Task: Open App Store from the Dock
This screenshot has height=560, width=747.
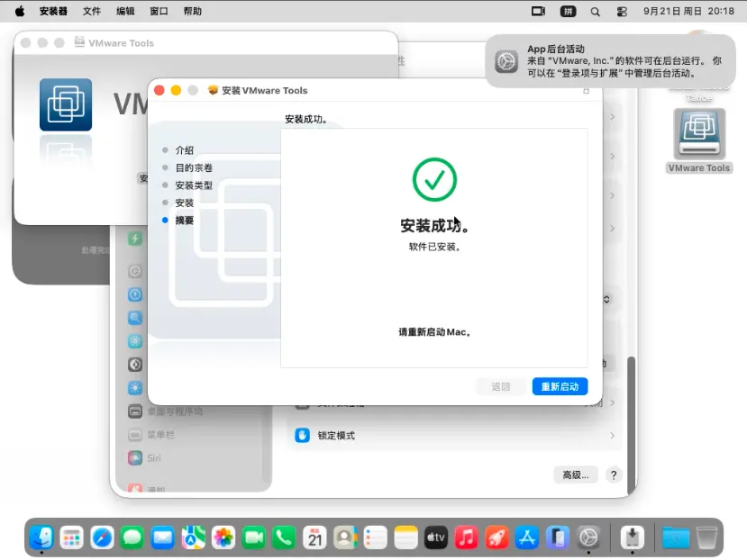Action: (x=527, y=537)
